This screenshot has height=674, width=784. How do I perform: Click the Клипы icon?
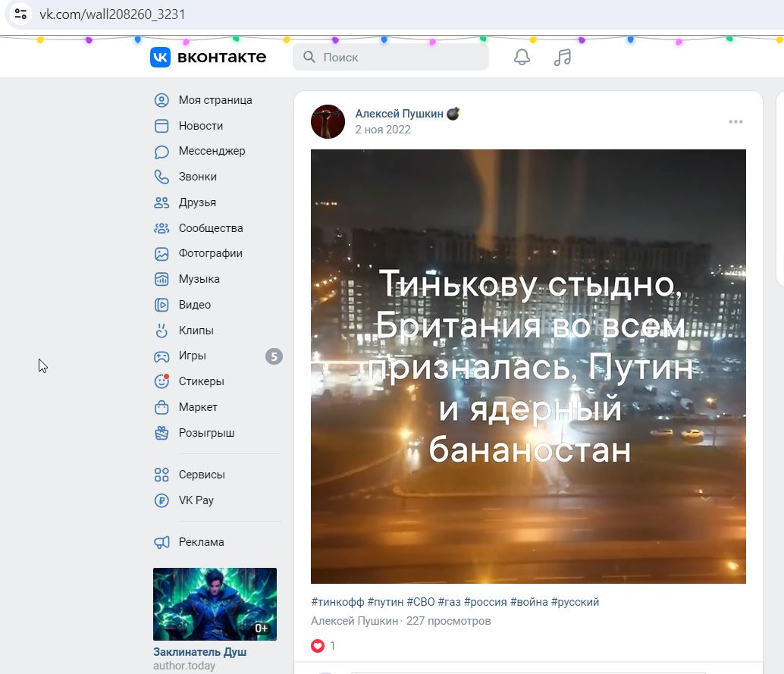(162, 331)
